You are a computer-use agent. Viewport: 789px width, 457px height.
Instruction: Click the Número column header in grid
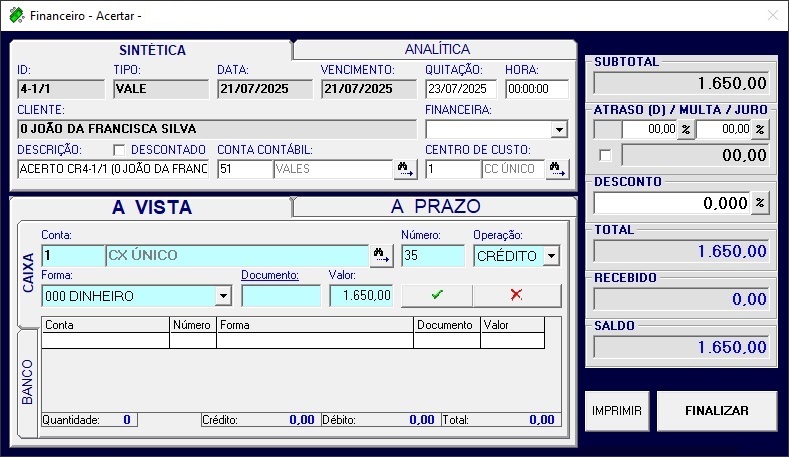(193, 325)
